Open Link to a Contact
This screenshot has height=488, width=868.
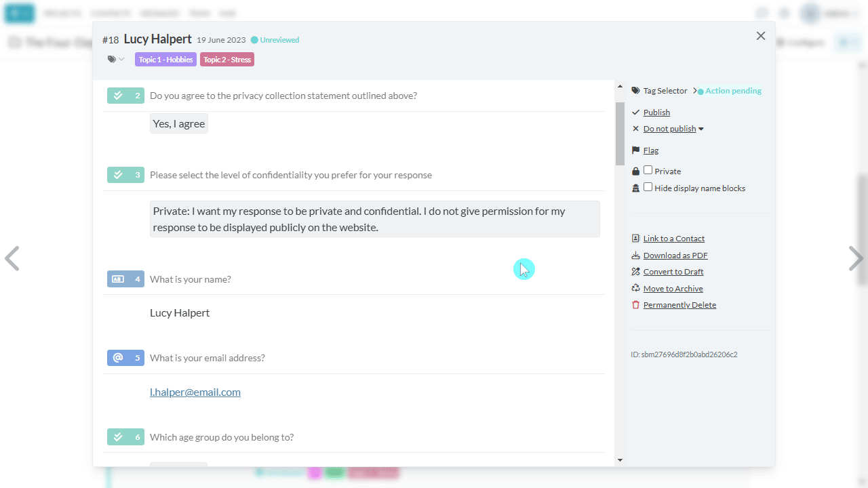674,239
